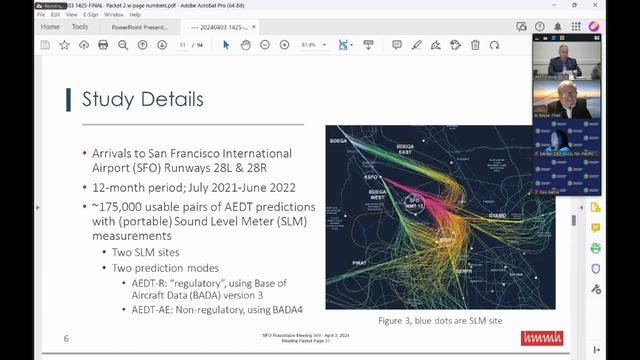Open the Find text magnifier tool
Image resolution: width=640 pixels, height=360 pixels.
[x=123, y=45]
